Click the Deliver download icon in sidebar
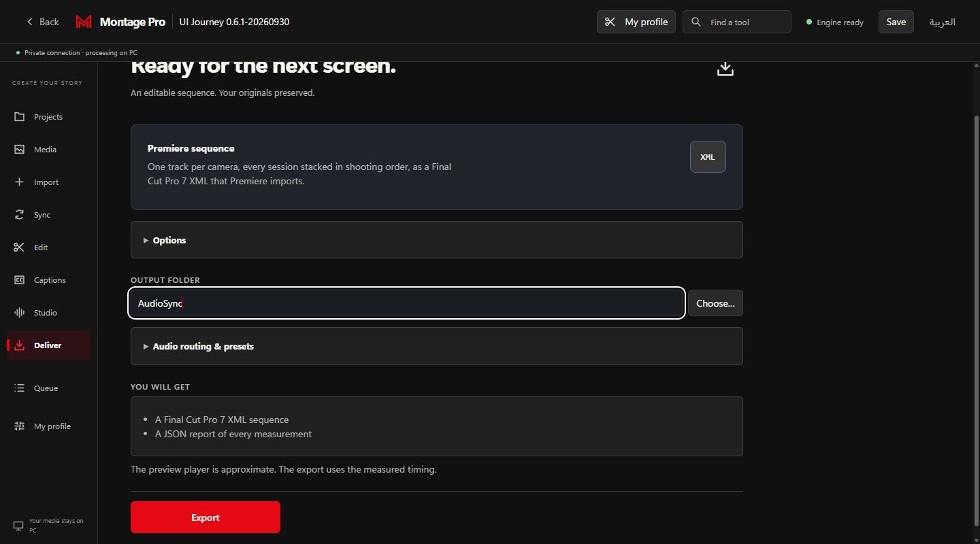The image size is (980, 544). coord(19,345)
